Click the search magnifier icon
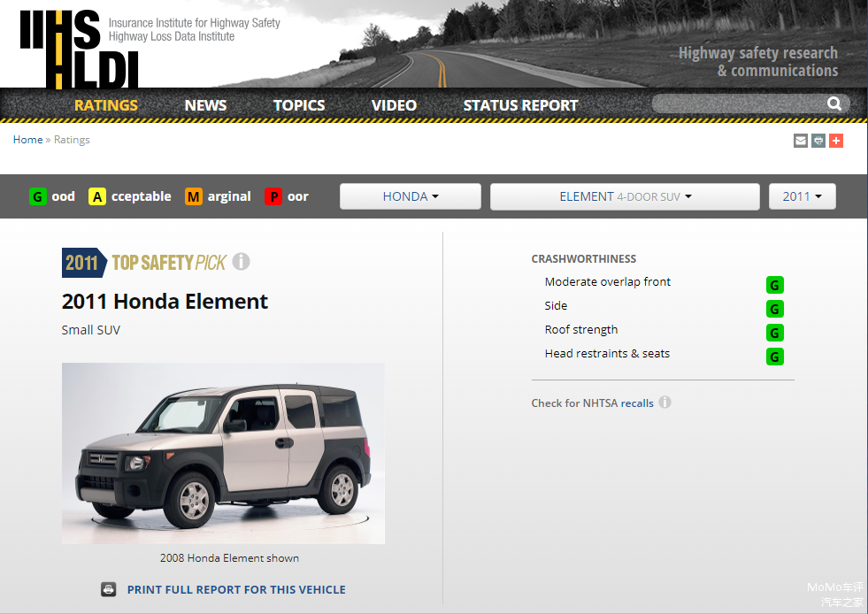 point(833,104)
